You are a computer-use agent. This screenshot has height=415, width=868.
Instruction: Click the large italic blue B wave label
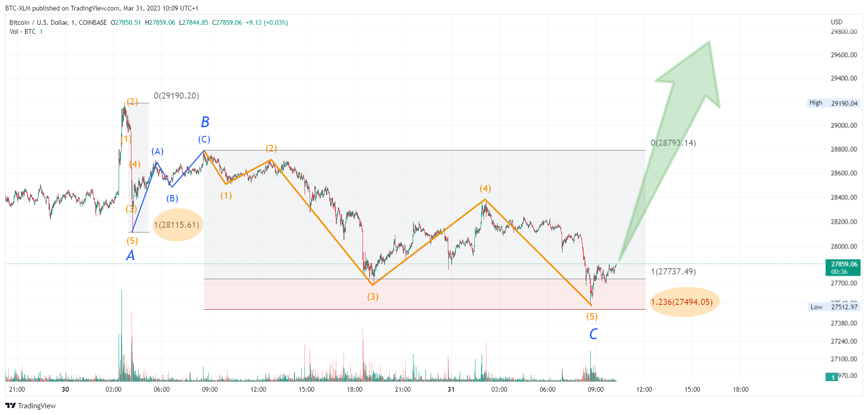[205, 122]
